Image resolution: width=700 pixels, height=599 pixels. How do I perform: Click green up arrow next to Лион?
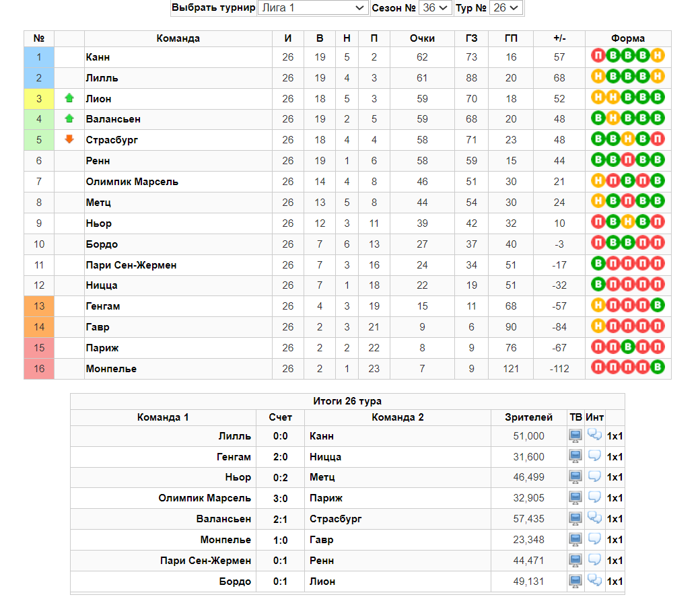coord(69,98)
